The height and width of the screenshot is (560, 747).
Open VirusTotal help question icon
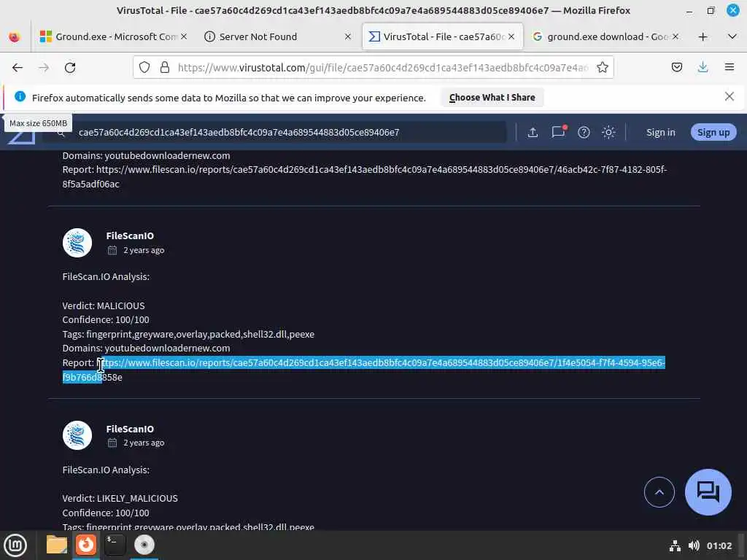tap(584, 133)
